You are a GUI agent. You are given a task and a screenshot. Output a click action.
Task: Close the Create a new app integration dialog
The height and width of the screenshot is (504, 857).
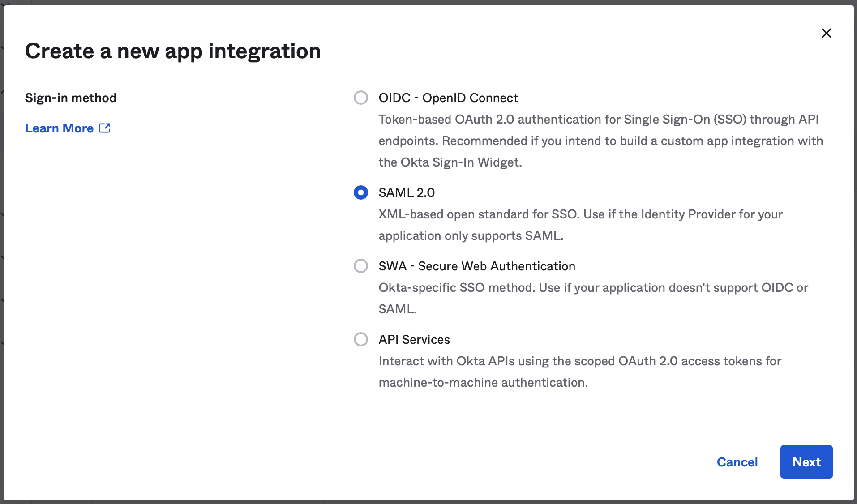pos(826,33)
